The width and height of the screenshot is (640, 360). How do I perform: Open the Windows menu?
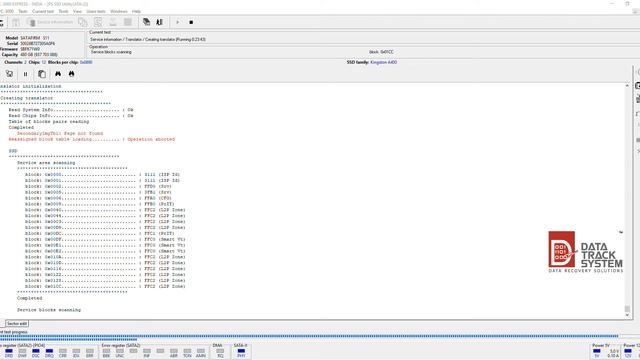tap(119, 11)
